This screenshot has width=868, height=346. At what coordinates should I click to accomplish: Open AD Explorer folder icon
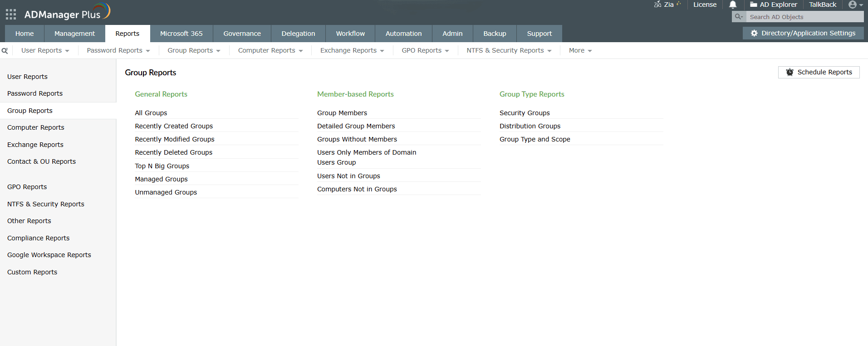753,5
